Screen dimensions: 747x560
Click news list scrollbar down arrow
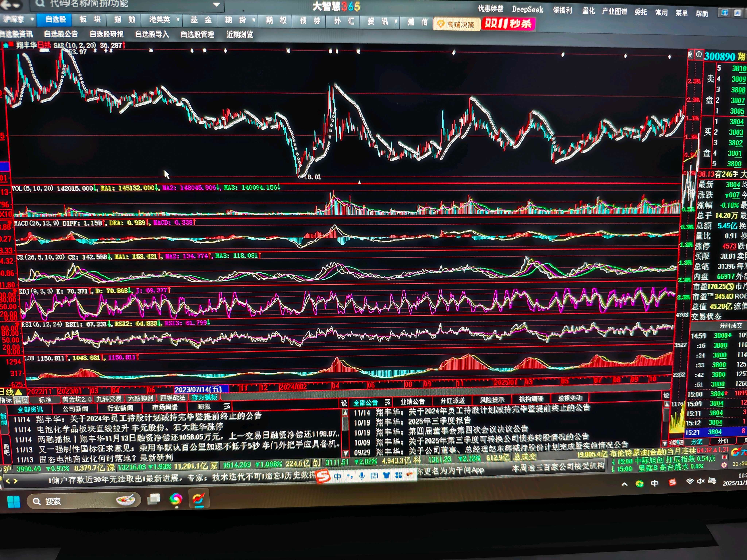pos(345,453)
